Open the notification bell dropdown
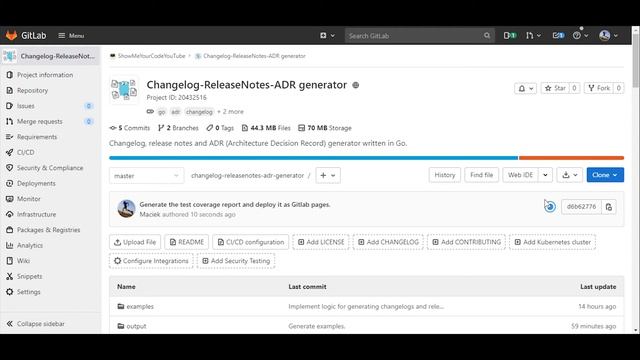The image size is (640, 360). pos(525,88)
